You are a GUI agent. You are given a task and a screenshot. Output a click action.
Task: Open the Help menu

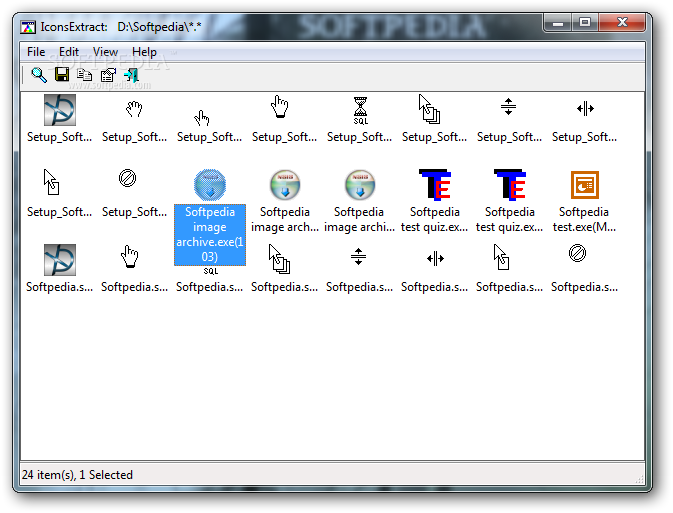click(144, 52)
